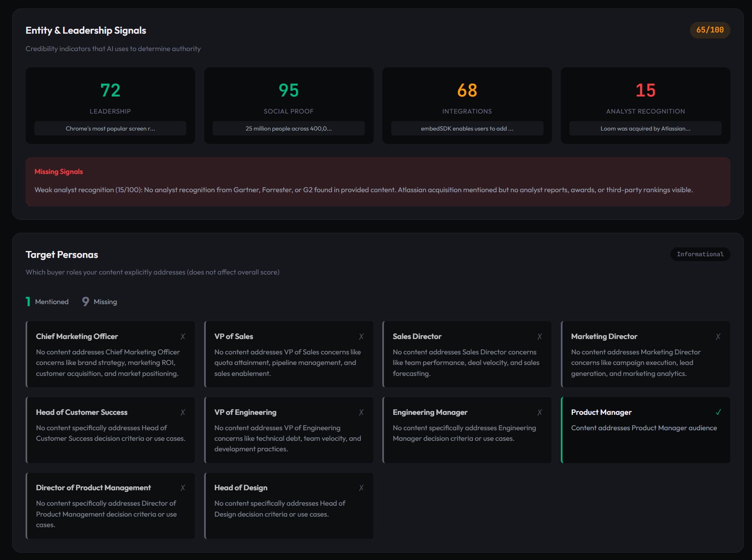This screenshot has width=752, height=560.
Task: Click the red Missing Signals alert box
Action: tap(377, 182)
